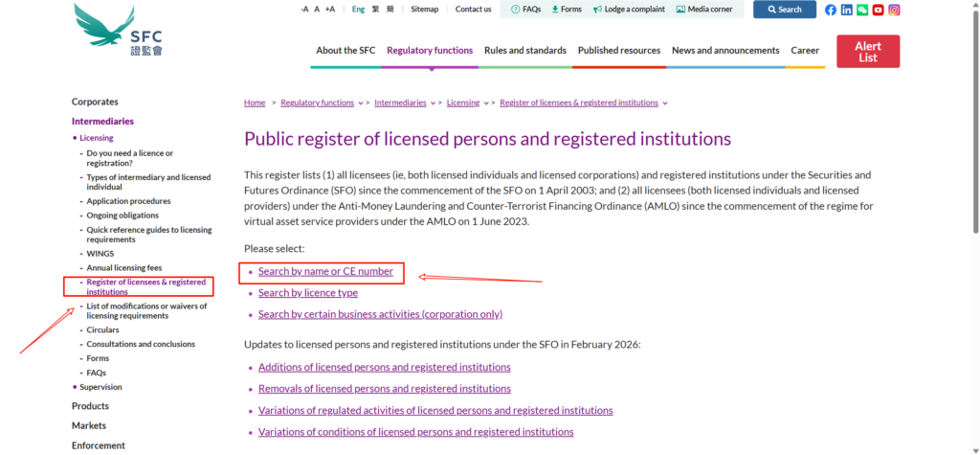
Task: Expand the Intermediaries breadcrumb chevron
Action: [435, 102]
